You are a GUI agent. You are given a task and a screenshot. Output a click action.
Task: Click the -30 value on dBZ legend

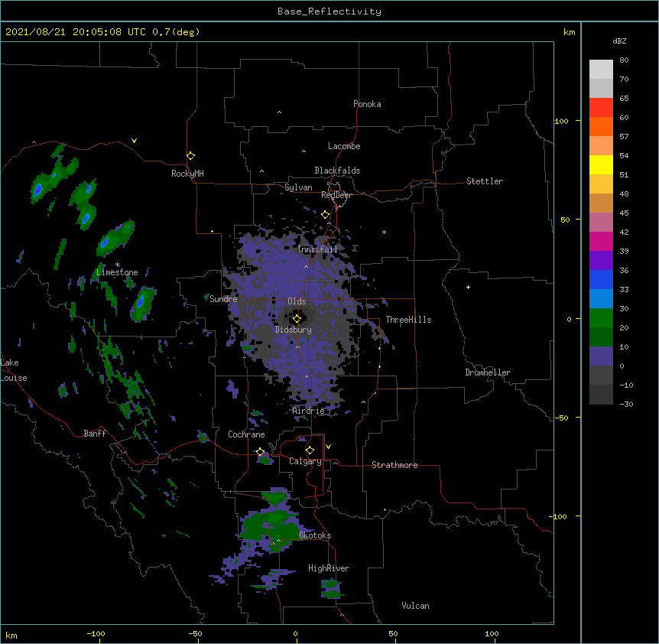coord(626,404)
